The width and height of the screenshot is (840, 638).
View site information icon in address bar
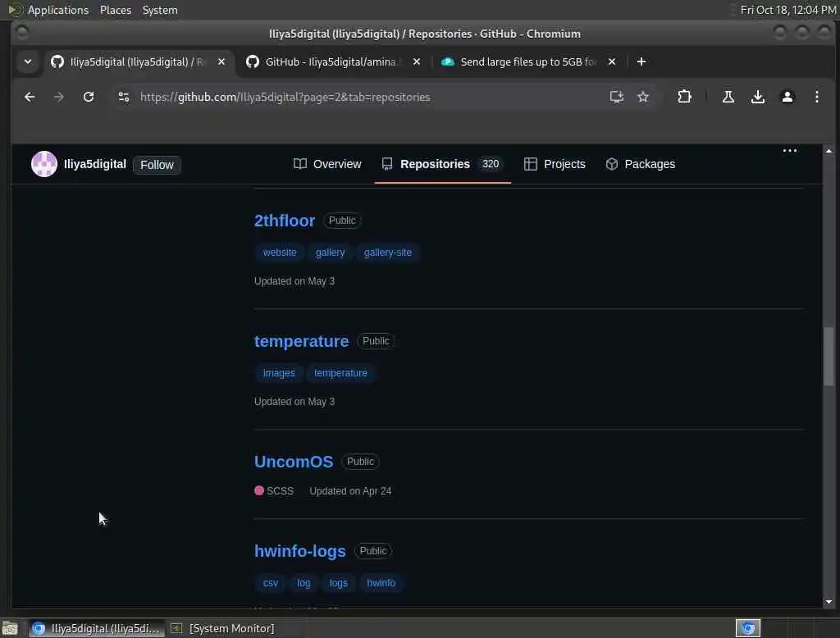124,97
